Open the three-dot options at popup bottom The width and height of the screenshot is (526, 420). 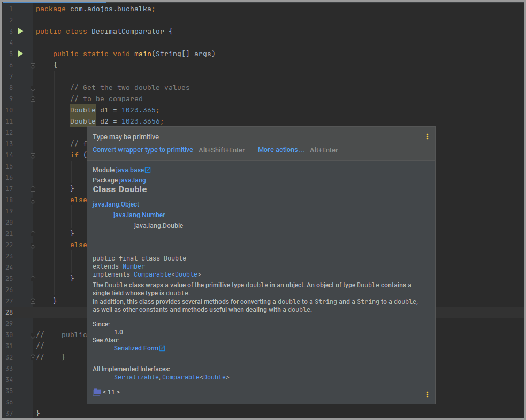tap(427, 394)
